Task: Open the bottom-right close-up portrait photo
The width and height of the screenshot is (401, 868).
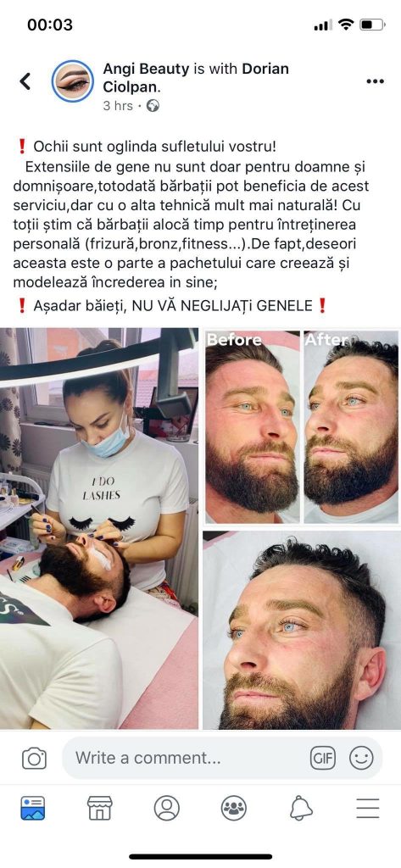Action: click(302, 630)
